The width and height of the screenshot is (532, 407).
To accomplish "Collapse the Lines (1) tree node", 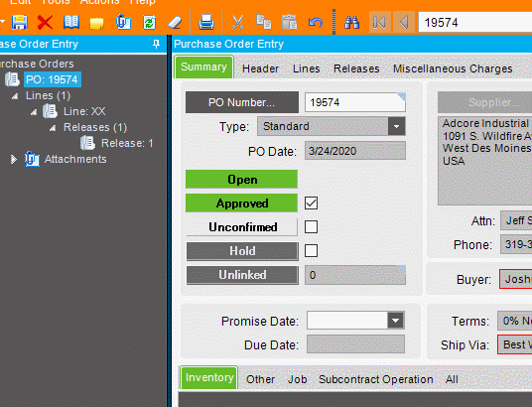I will (15, 96).
